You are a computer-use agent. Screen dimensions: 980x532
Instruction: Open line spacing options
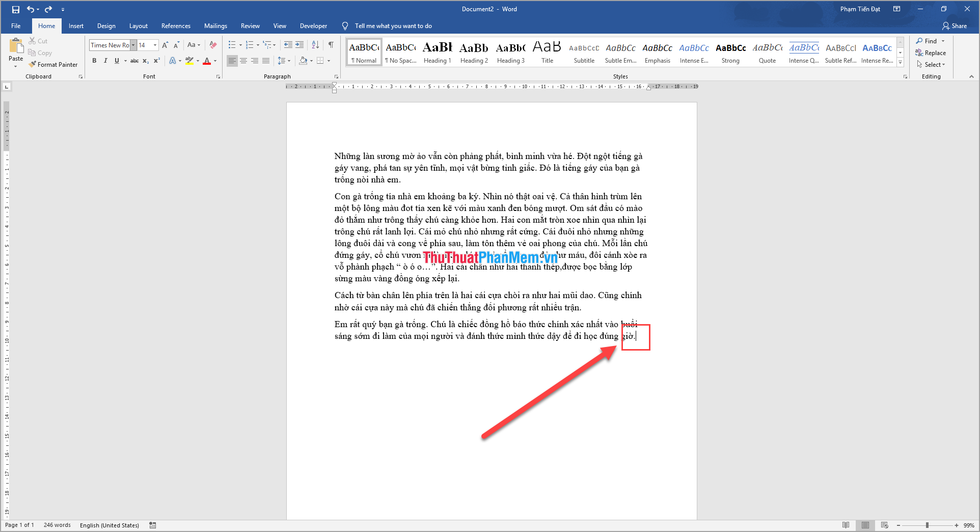[284, 61]
